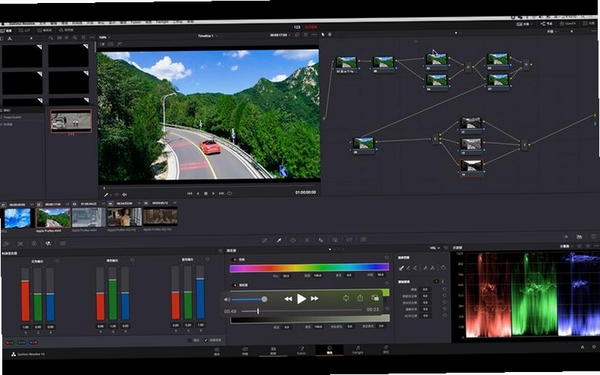
Task: Click the first copy-channel button at mixer bottom
Action: (x=10, y=343)
